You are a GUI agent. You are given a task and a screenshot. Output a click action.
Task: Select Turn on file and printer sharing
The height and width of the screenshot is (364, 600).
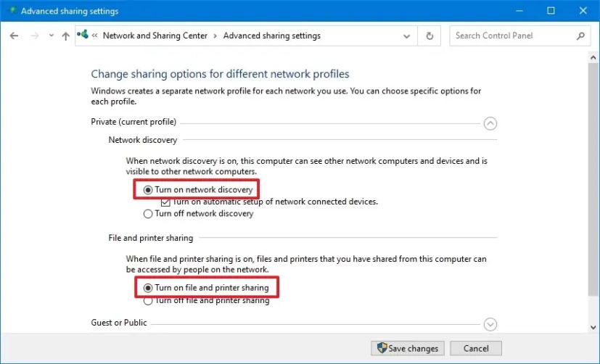pos(206,288)
